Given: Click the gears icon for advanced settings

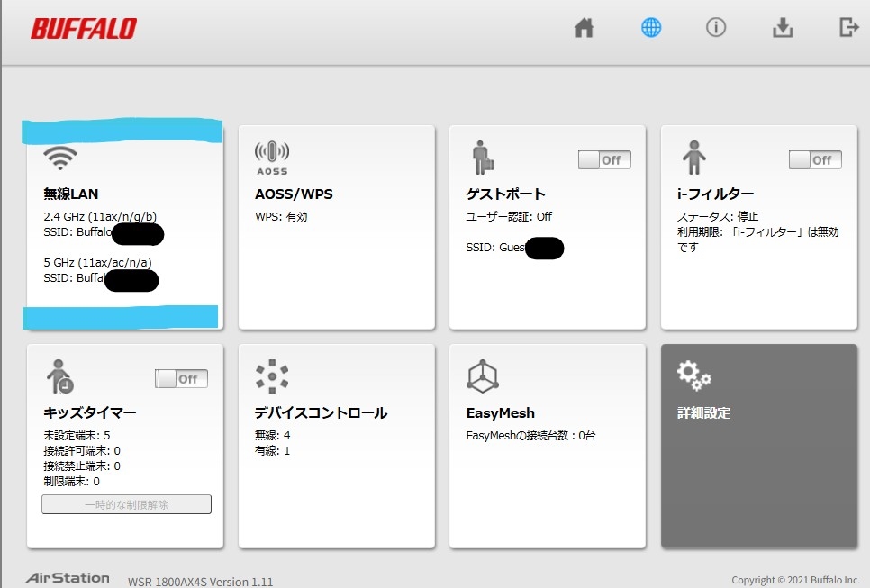Looking at the screenshot, I should point(693,375).
